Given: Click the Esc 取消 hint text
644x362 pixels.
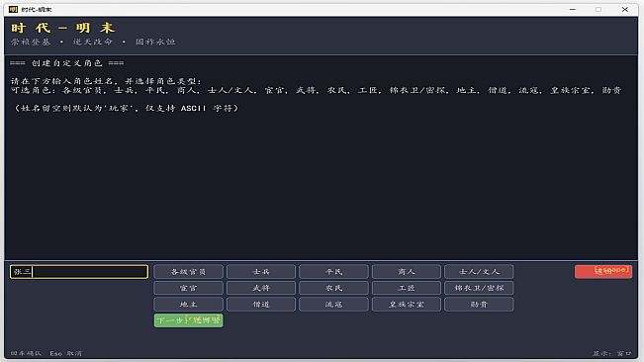Looking at the screenshot, I should (x=65, y=353).
